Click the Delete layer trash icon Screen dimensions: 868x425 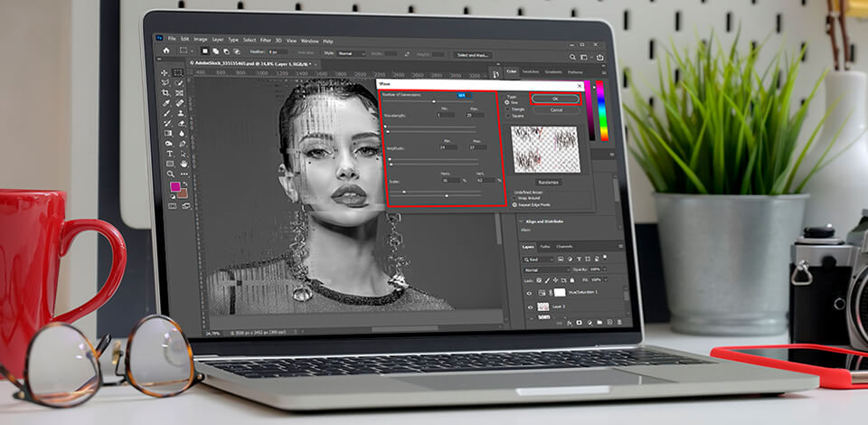(618, 322)
